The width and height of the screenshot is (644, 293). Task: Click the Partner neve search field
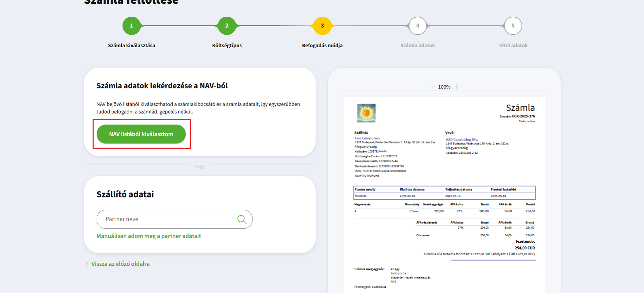coord(175,219)
